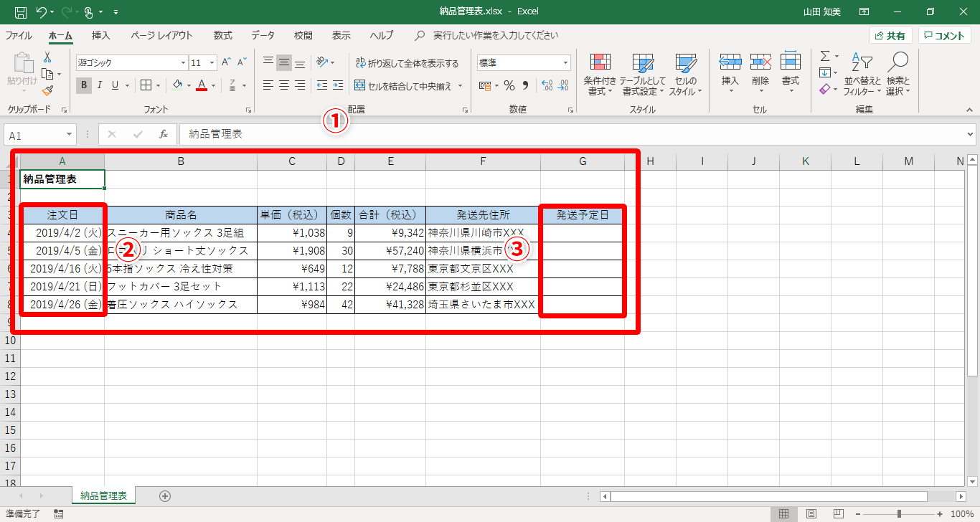
Task: Switch to the 校閲 tab
Action: point(303,35)
